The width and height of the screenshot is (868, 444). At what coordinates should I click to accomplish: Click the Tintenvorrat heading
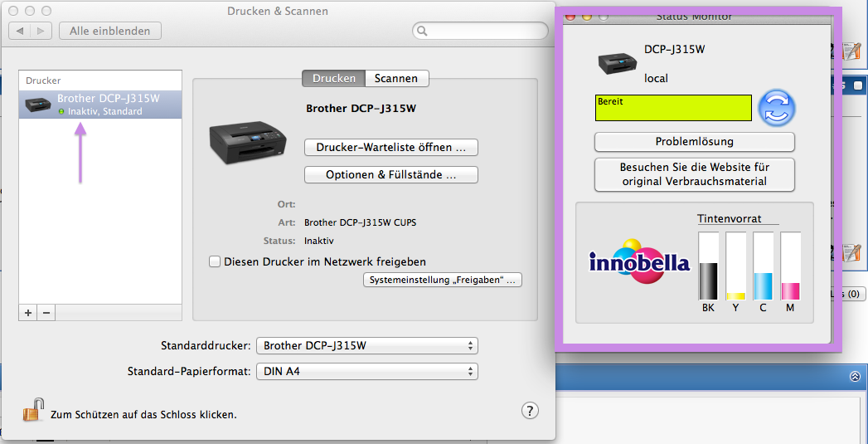(729, 218)
